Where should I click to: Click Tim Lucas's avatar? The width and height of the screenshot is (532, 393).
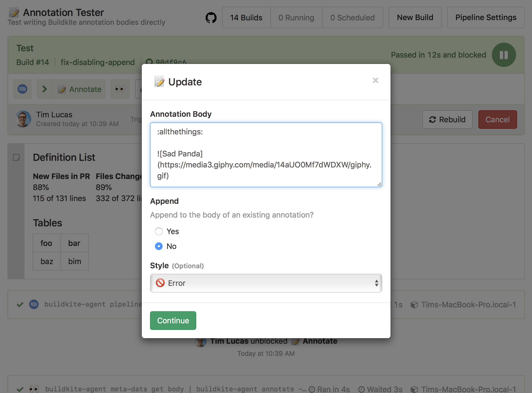click(23, 119)
